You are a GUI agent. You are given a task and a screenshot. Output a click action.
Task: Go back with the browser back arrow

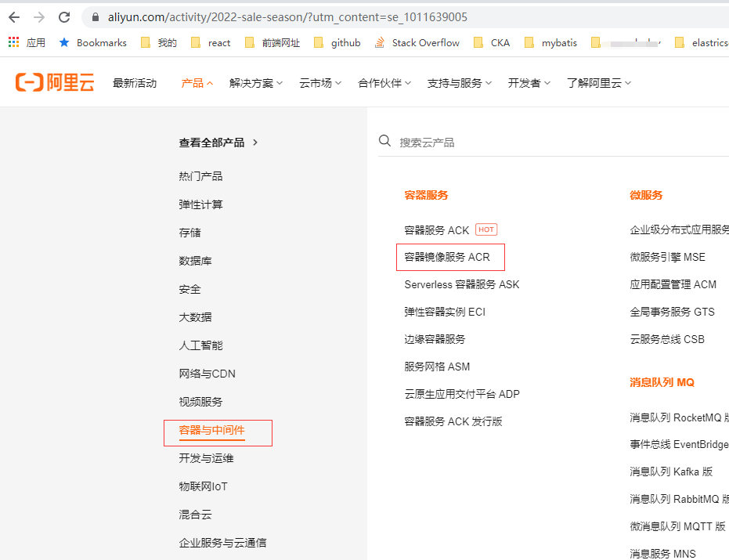[14, 17]
